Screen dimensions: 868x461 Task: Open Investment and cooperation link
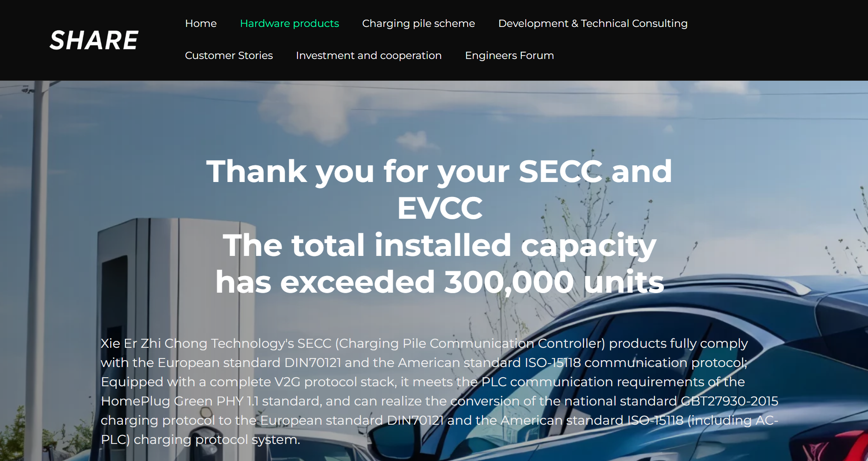point(368,56)
